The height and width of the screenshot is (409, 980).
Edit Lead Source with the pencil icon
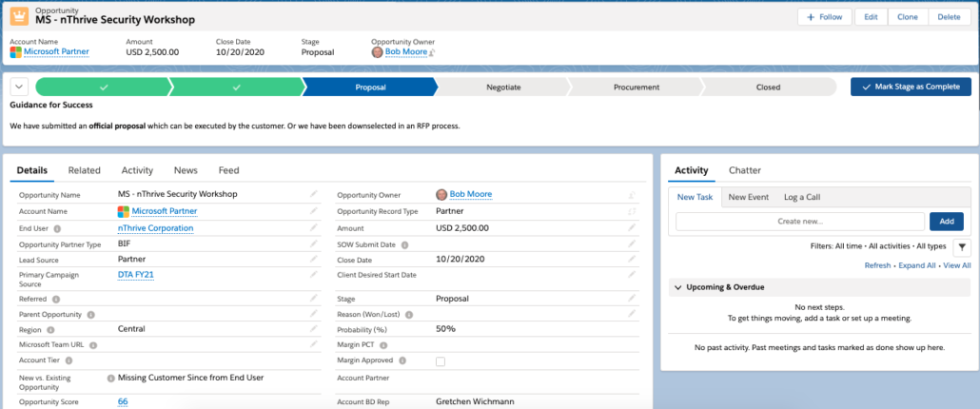coord(314,259)
